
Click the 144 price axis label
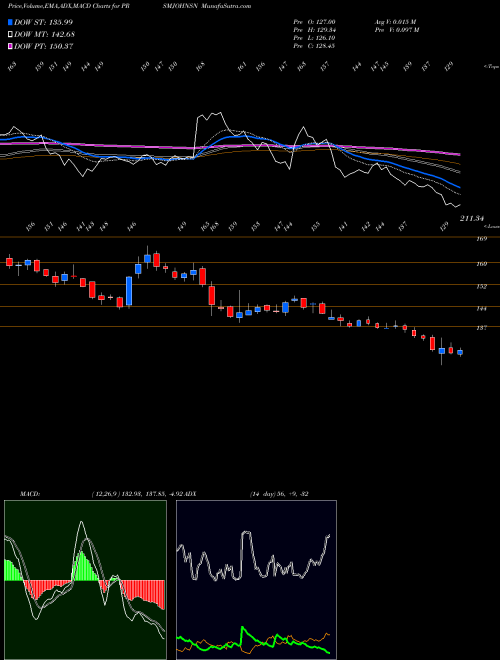[481, 309]
